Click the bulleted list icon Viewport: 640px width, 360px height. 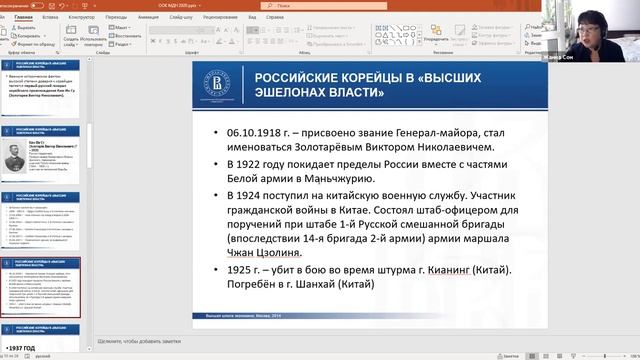click(251, 30)
